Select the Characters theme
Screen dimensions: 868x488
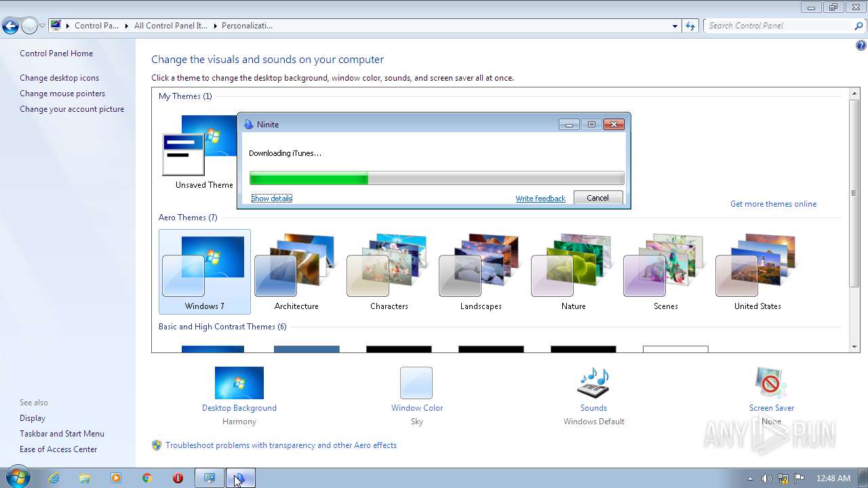389,272
